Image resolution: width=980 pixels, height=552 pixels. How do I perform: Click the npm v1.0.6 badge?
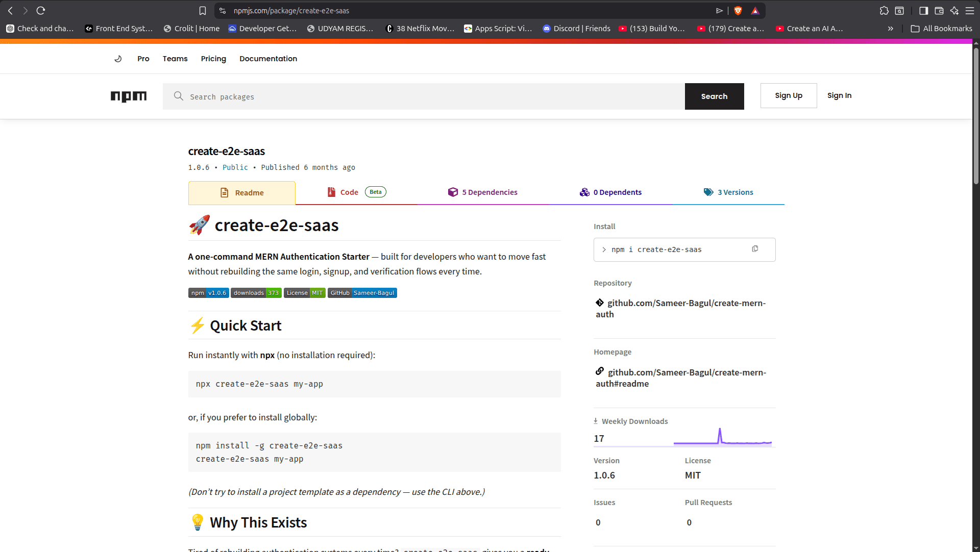(208, 293)
